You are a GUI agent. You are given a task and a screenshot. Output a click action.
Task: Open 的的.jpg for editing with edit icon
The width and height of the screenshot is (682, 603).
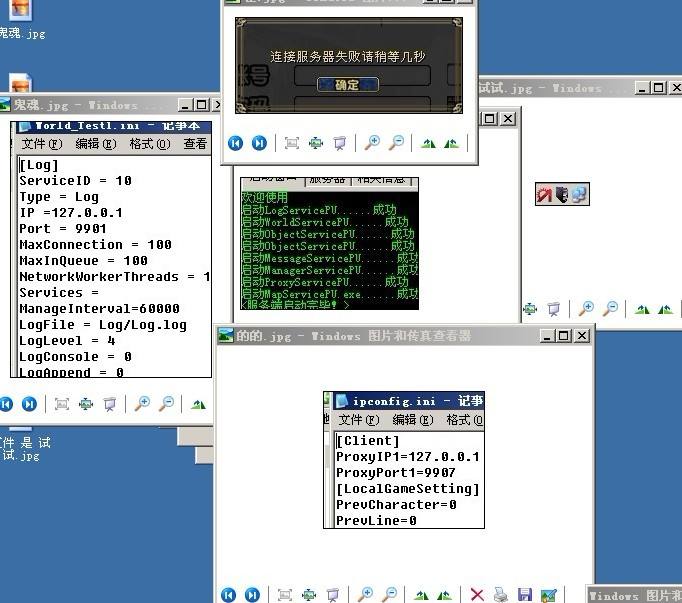click(548, 595)
